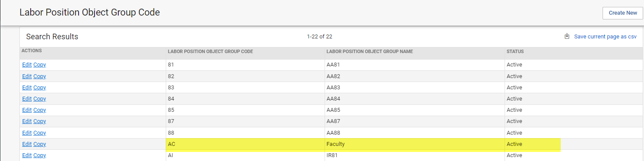Edit the row with code 84
This screenshot has width=644, height=161.
click(27, 99)
